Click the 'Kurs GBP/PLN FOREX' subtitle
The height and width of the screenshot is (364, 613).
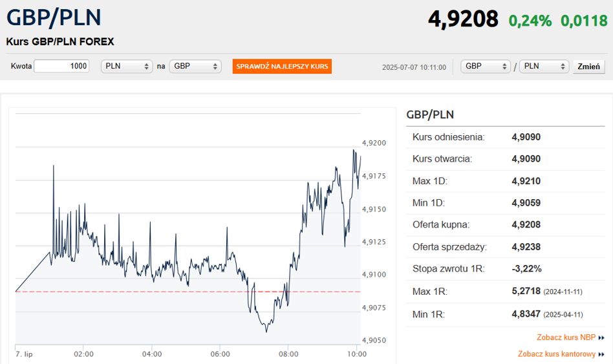click(x=60, y=42)
